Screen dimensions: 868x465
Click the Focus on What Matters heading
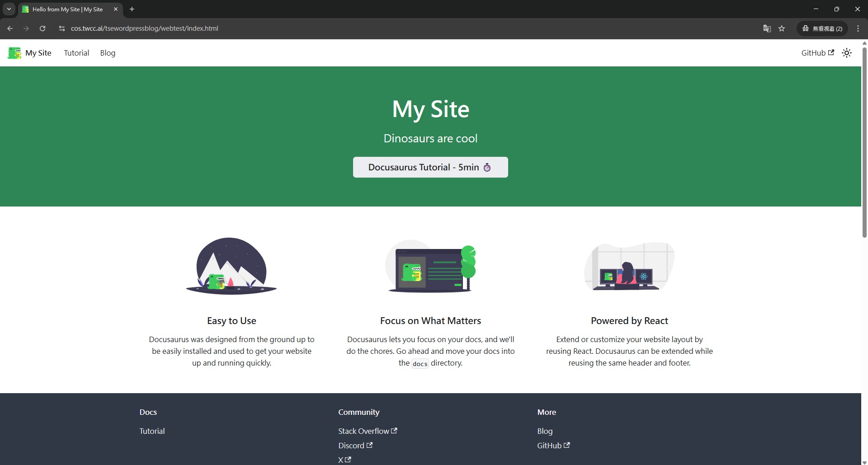point(430,321)
